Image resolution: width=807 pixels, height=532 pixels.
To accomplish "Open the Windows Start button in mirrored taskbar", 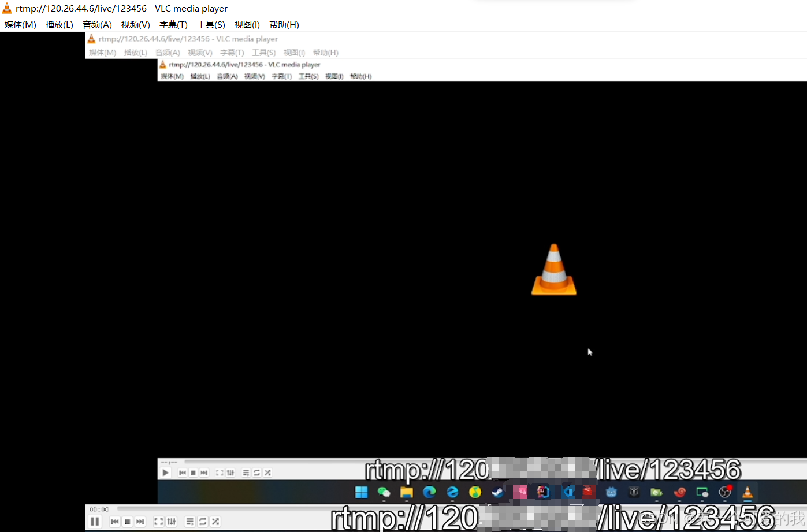I will tap(361, 492).
